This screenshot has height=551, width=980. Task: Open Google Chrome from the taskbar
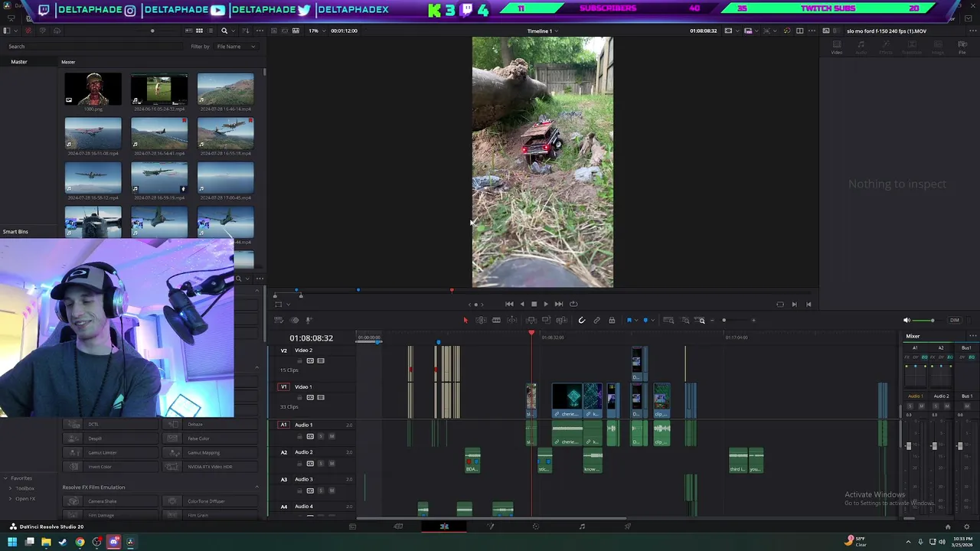coord(80,543)
